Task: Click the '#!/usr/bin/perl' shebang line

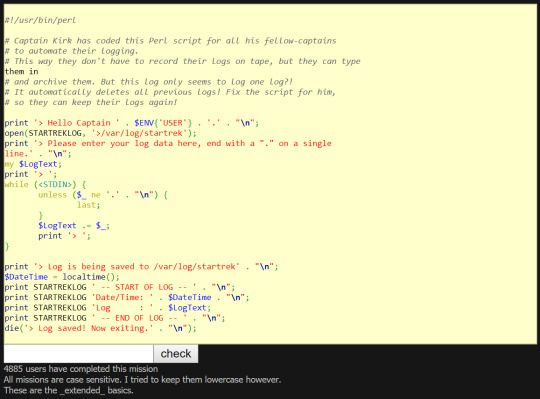Action: click(40, 20)
